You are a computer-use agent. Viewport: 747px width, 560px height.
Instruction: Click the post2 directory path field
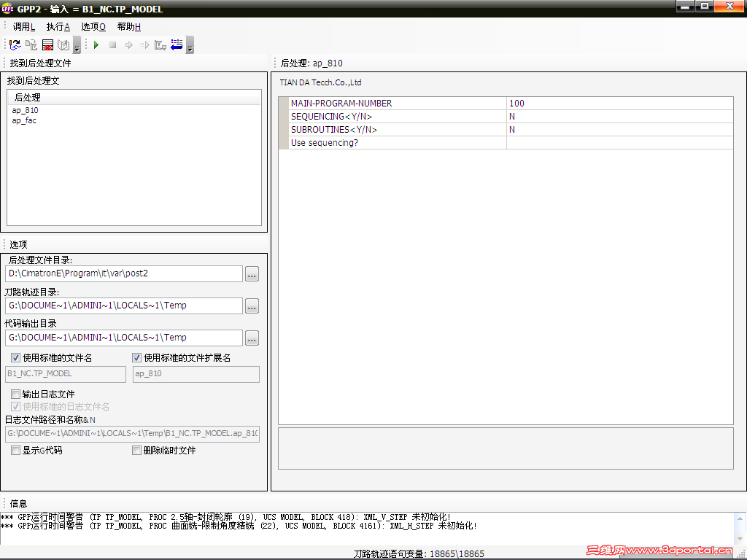(x=124, y=274)
